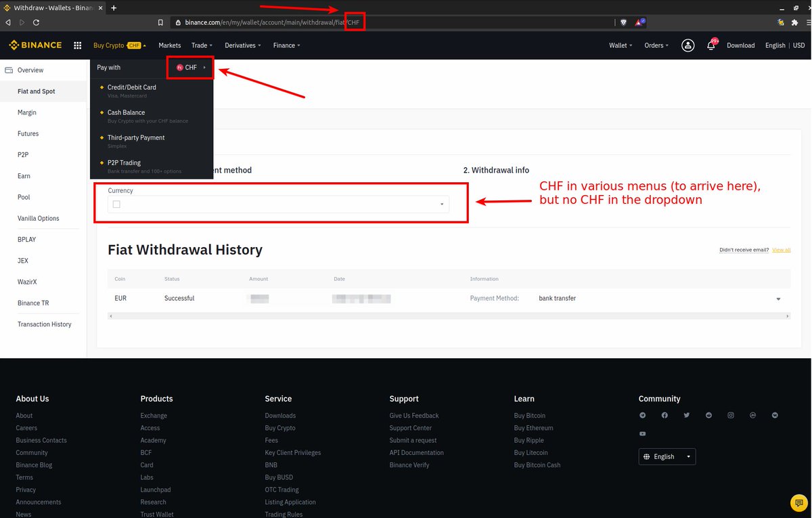The image size is (812, 518).
Task: Open Overview in sidebar
Action: click(x=30, y=70)
